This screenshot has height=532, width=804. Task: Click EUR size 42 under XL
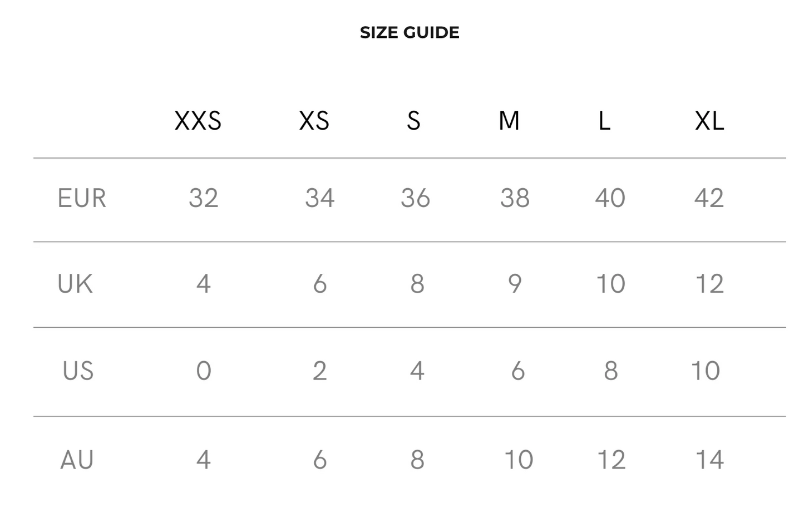click(x=709, y=198)
